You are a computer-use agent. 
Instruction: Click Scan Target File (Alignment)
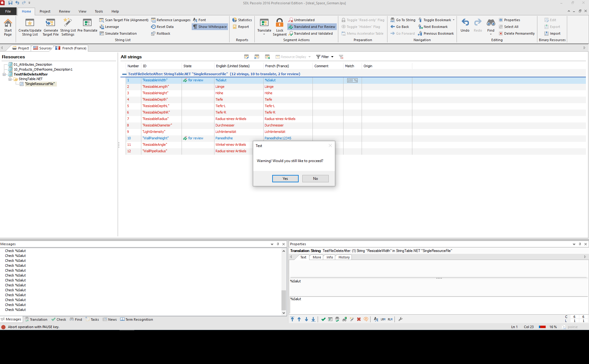pos(124,20)
